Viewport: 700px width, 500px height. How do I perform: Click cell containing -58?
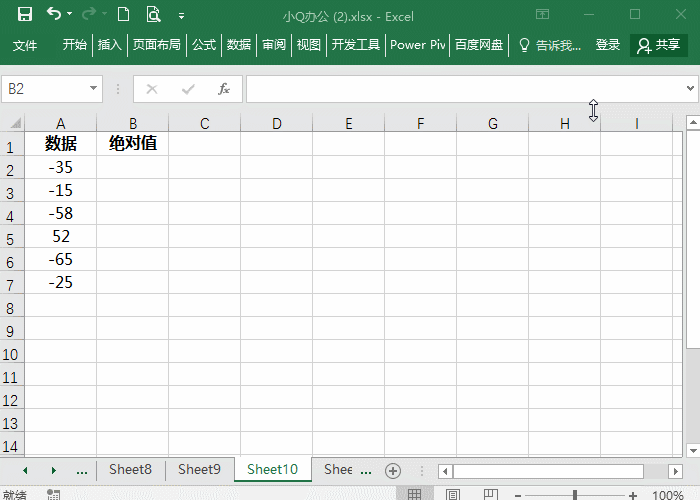[61, 213]
